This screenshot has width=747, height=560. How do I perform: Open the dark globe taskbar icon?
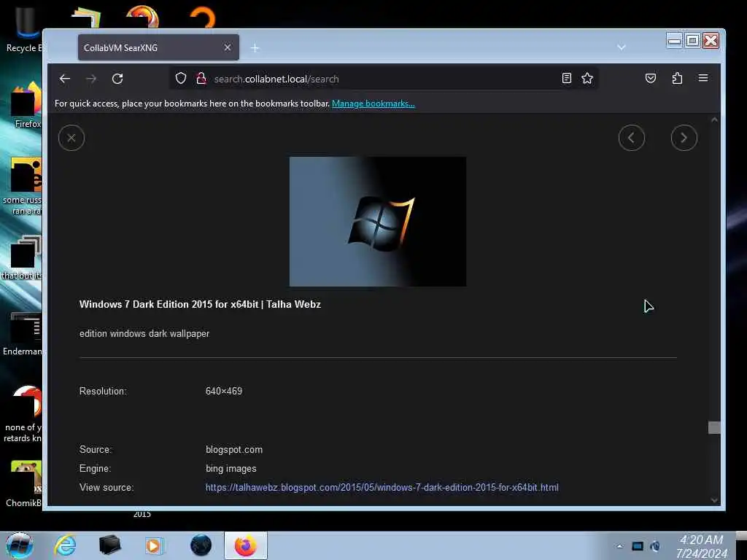pos(201,545)
